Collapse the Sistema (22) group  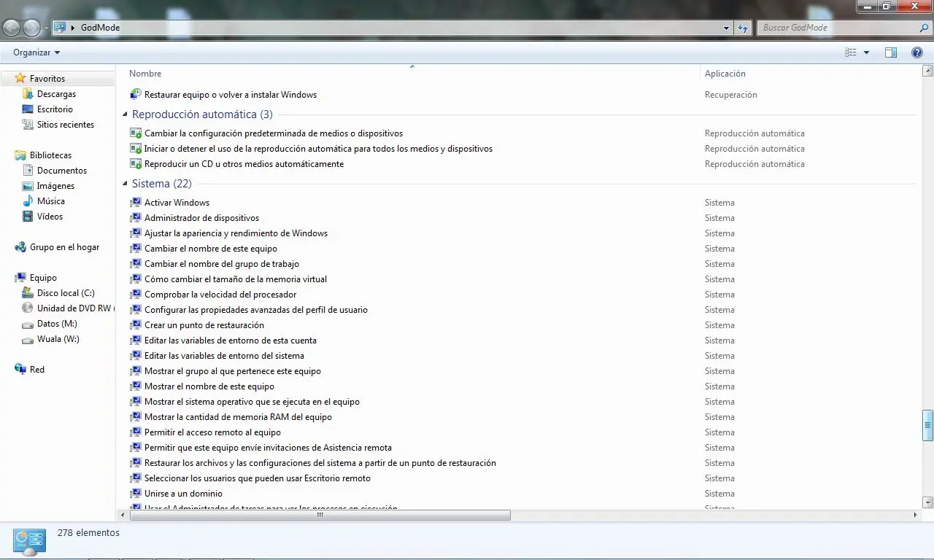pos(125,184)
